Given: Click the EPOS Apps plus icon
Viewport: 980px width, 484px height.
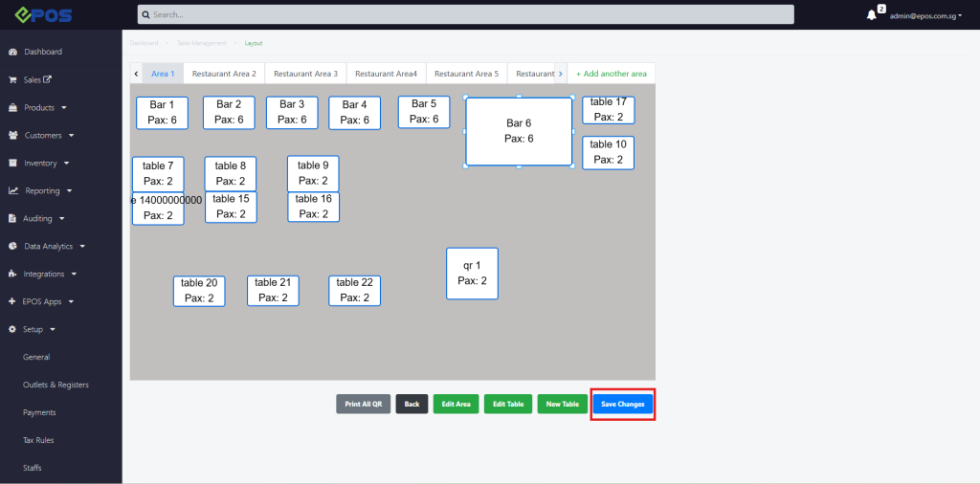Looking at the screenshot, I should pos(11,301).
